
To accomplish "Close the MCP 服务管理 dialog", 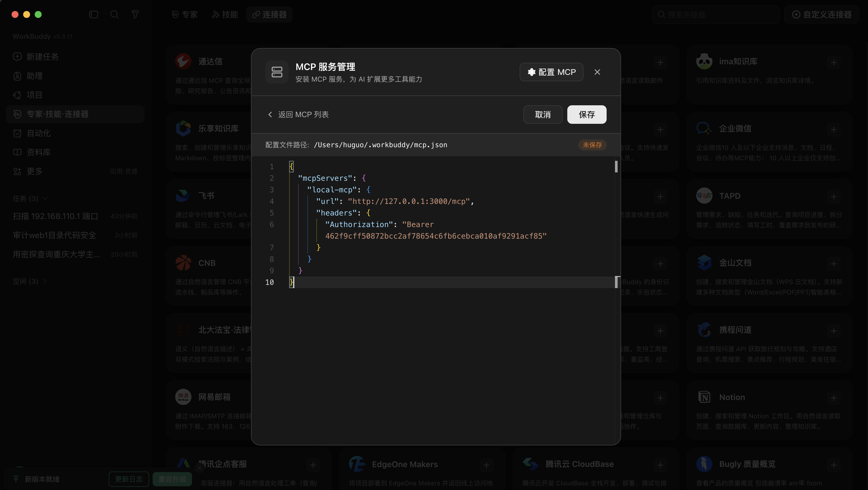I will tap(597, 72).
